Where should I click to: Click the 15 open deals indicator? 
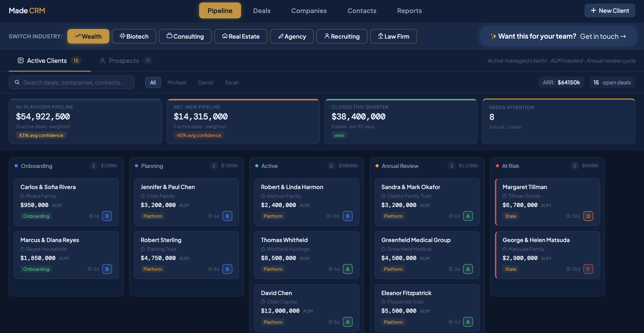612,82
